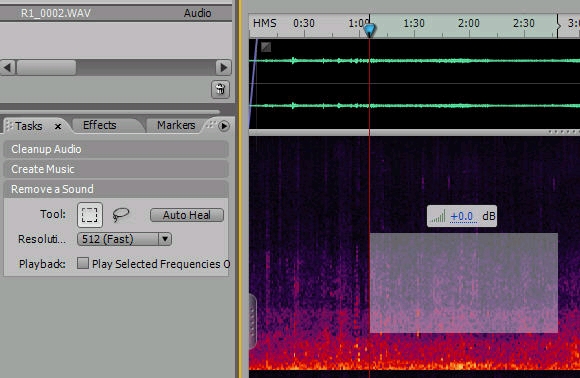Select R1_0002.WAV file row

click(116, 13)
